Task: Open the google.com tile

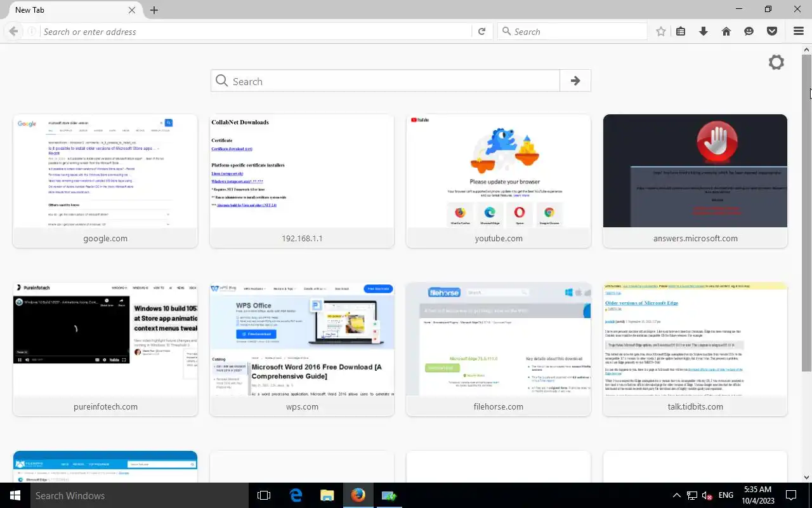Action: (105, 181)
